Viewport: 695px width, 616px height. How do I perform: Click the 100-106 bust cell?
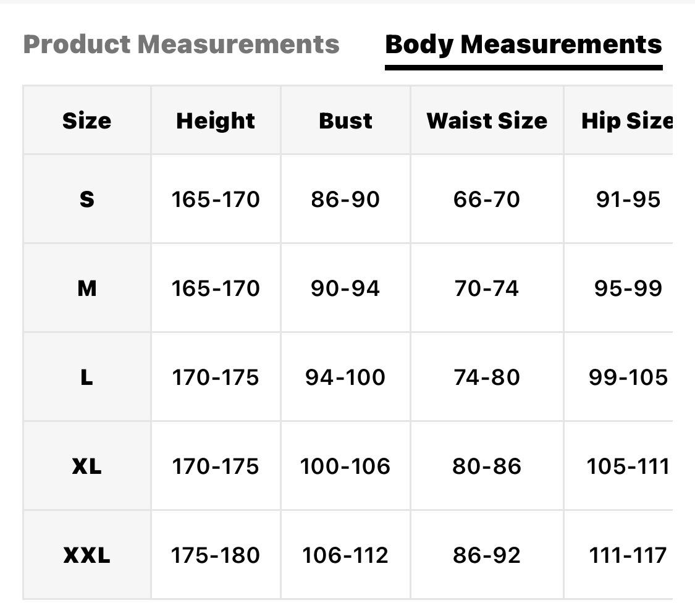(x=345, y=466)
